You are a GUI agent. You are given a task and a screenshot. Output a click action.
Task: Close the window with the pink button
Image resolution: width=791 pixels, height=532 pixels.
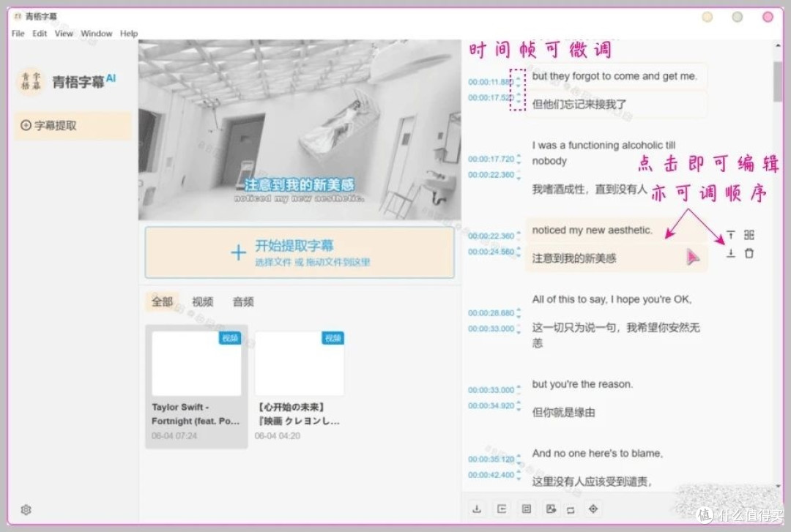pos(768,17)
